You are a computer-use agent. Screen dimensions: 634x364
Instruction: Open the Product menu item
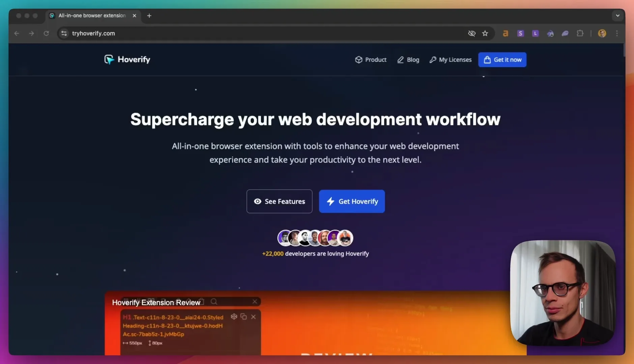[371, 60]
